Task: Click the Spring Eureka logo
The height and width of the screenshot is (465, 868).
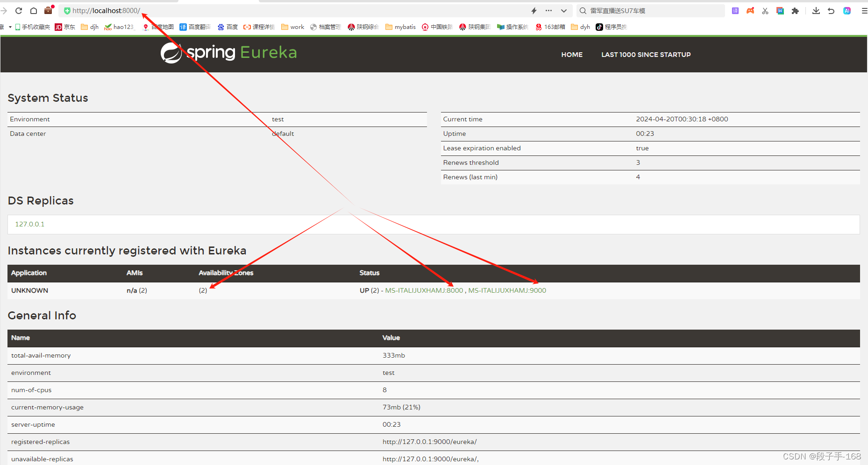Action: [x=228, y=53]
